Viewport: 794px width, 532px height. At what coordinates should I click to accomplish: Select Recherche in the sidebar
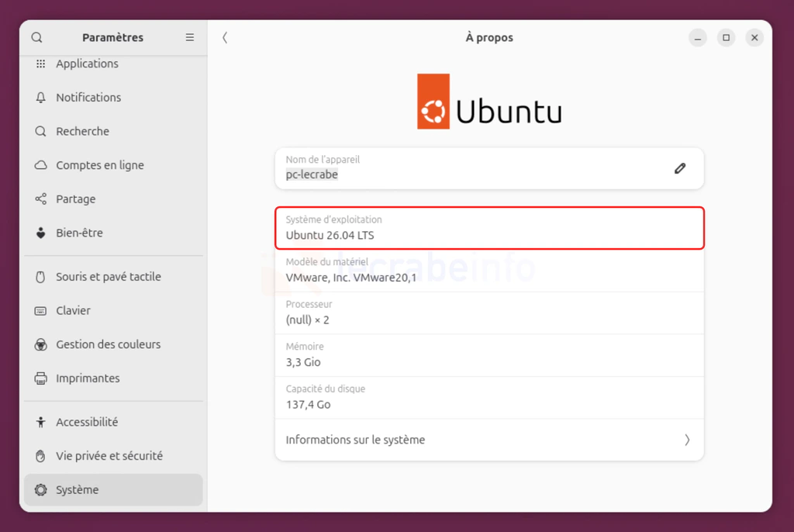pyautogui.click(x=113, y=131)
